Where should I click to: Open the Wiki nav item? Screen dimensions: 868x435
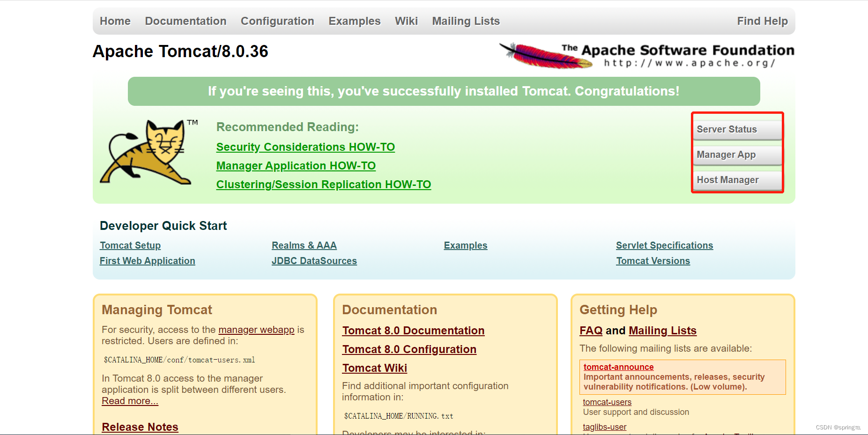(x=406, y=21)
